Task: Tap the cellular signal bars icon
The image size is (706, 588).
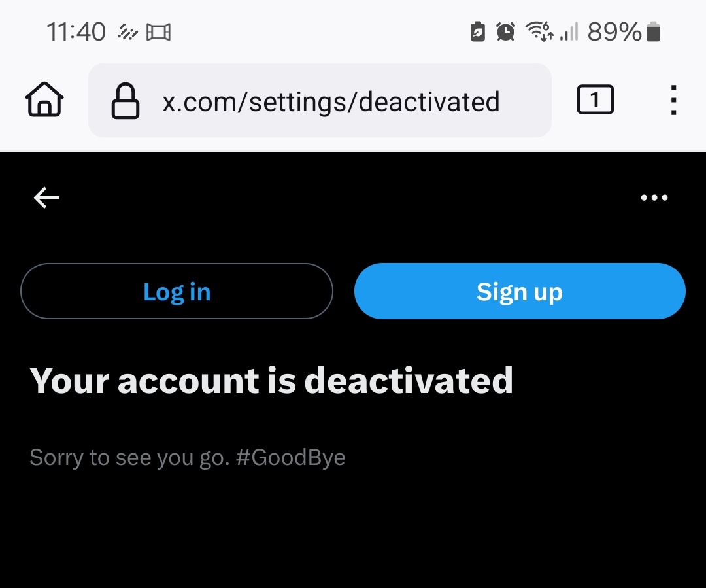Action: (x=569, y=31)
